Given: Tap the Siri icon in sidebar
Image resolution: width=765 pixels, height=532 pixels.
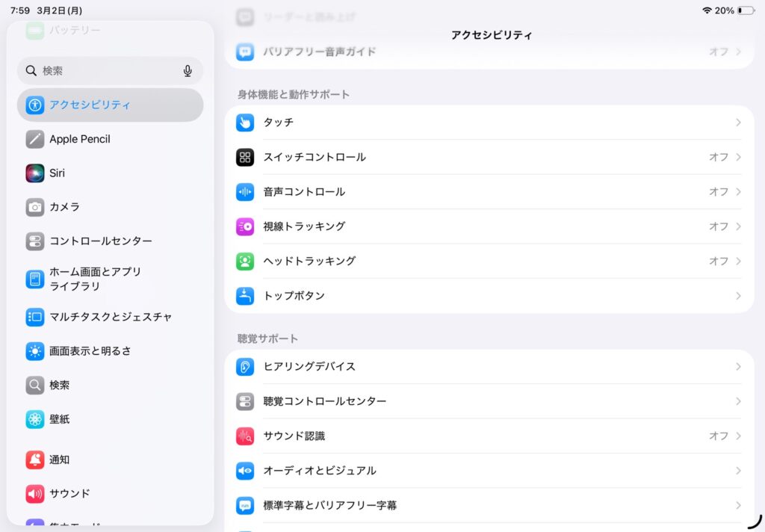Looking at the screenshot, I should (35, 173).
